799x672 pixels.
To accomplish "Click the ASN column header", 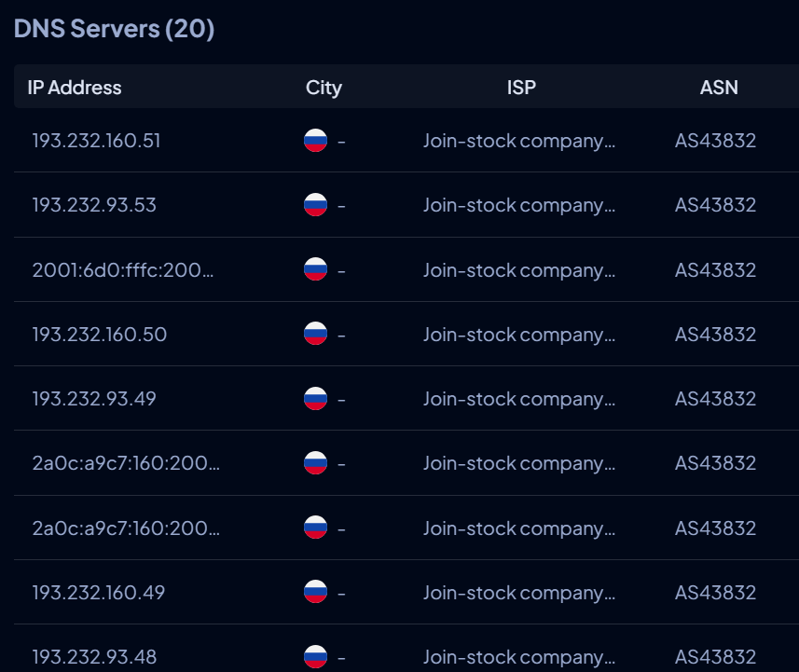I will pos(718,88).
